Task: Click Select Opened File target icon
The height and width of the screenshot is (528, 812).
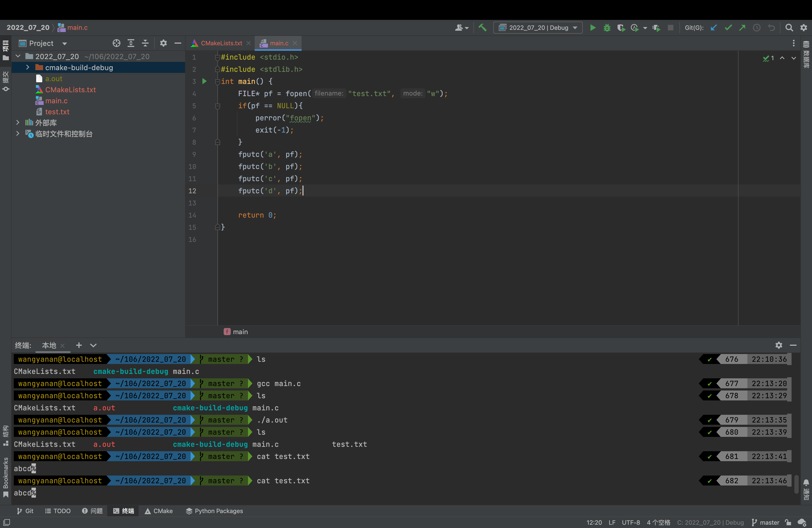Action: pyautogui.click(x=116, y=43)
